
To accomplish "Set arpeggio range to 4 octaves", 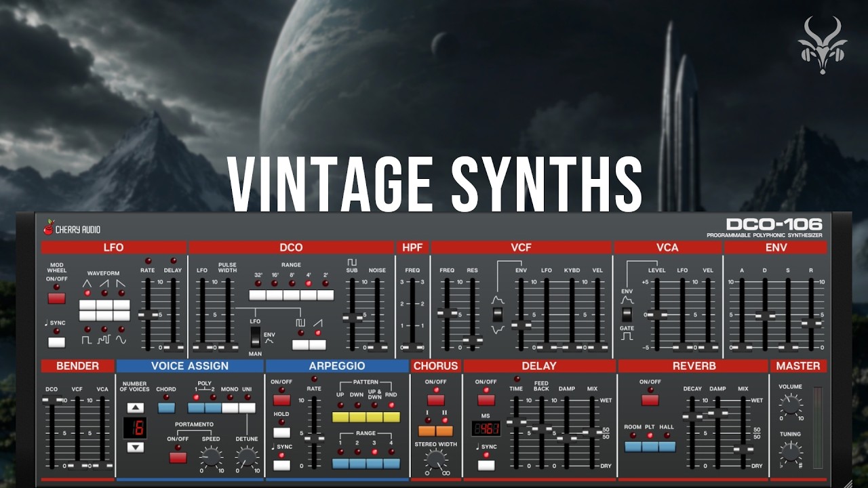I will [391, 464].
